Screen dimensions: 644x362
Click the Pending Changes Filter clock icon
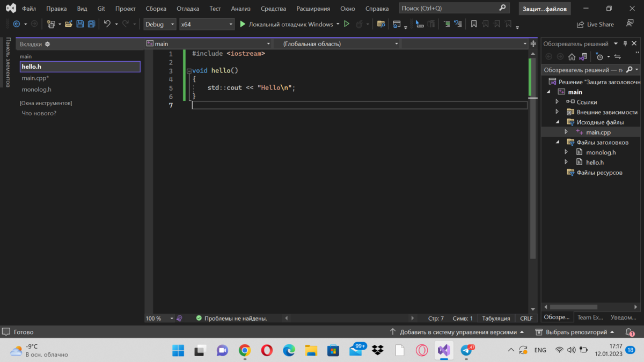click(599, 57)
